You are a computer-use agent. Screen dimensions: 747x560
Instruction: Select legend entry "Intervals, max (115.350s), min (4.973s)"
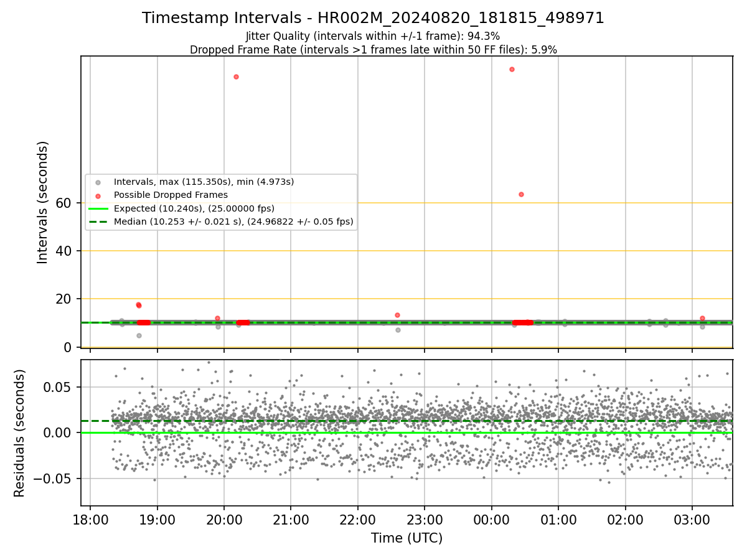click(204, 182)
